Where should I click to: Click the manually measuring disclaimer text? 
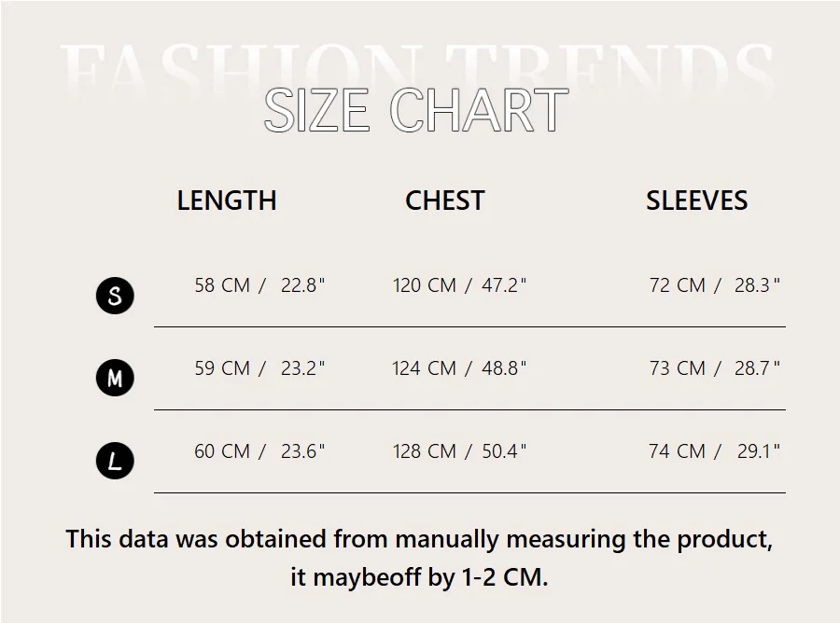click(419, 539)
